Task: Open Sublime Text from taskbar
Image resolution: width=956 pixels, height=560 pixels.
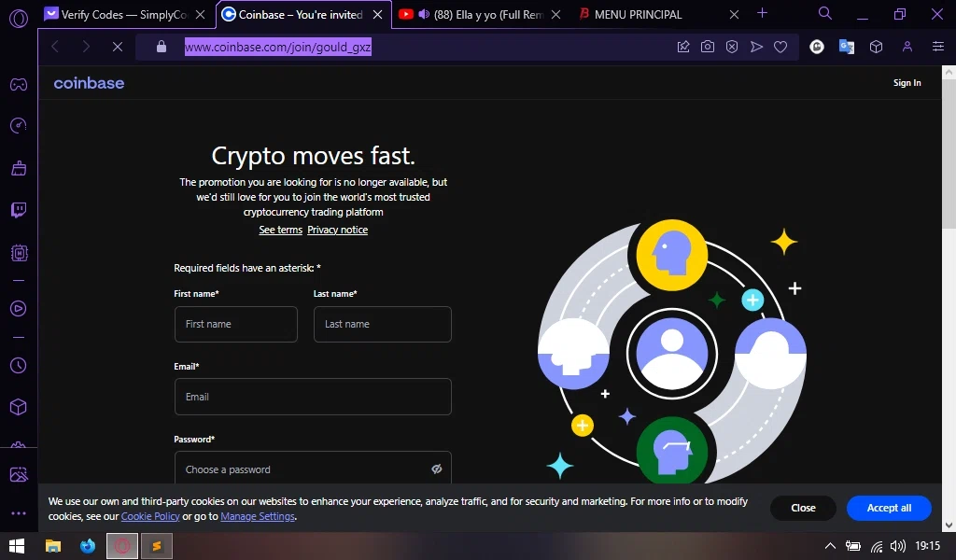Action: click(x=157, y=546)
